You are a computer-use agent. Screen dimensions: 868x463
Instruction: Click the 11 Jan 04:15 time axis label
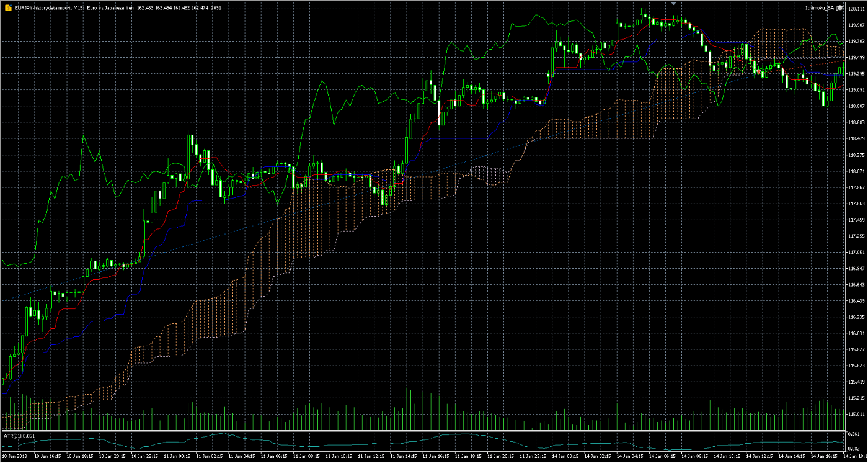pos(241,457)
